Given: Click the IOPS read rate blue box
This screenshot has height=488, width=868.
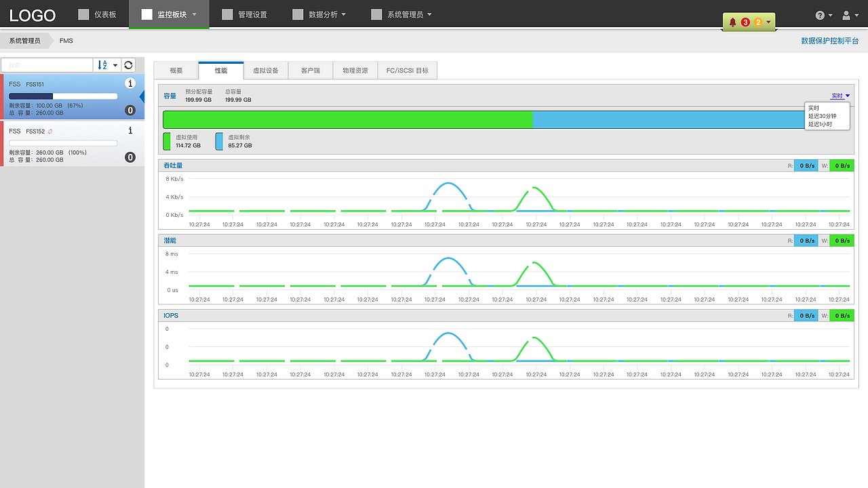Looking at the screenshot, I should click(806, 316).
